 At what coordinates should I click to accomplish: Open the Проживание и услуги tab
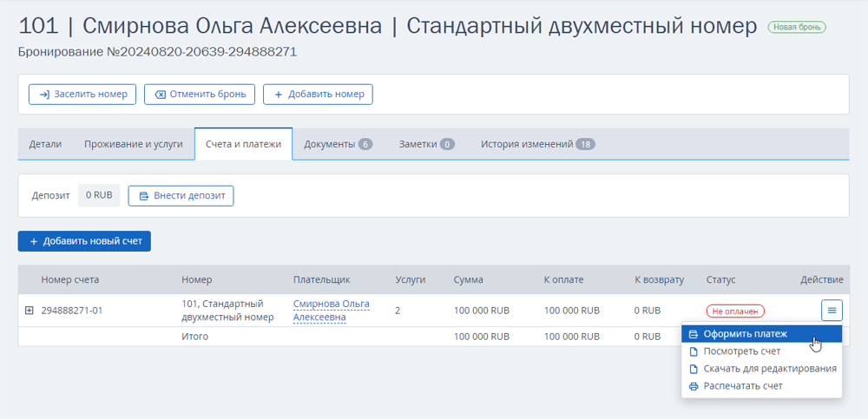(x=134, y=145)
